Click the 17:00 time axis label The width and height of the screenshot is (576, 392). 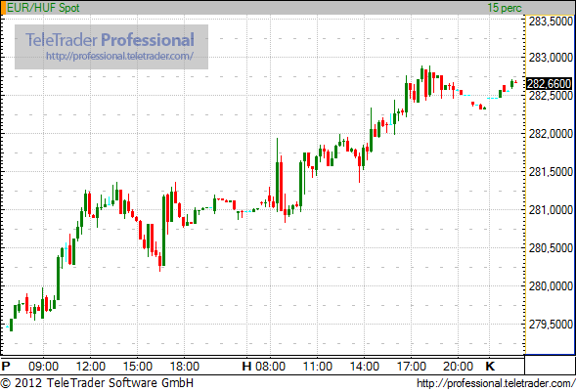coord(412,367)
